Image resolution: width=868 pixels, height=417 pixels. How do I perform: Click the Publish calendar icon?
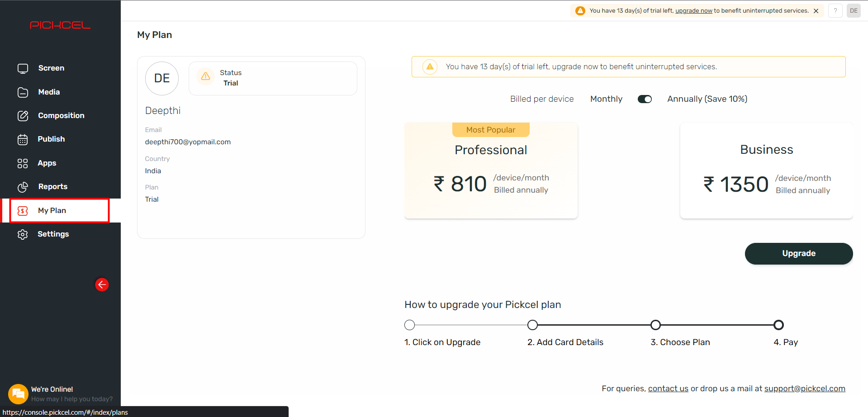click(23, 139)
